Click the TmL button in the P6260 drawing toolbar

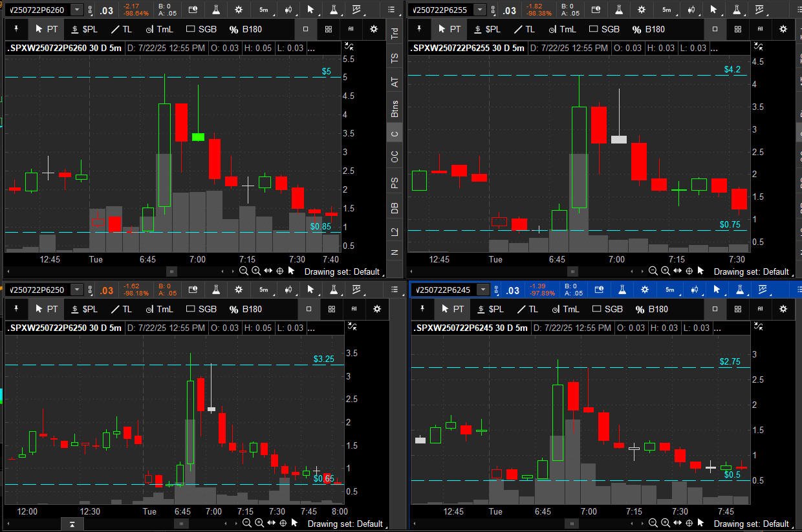160,29
